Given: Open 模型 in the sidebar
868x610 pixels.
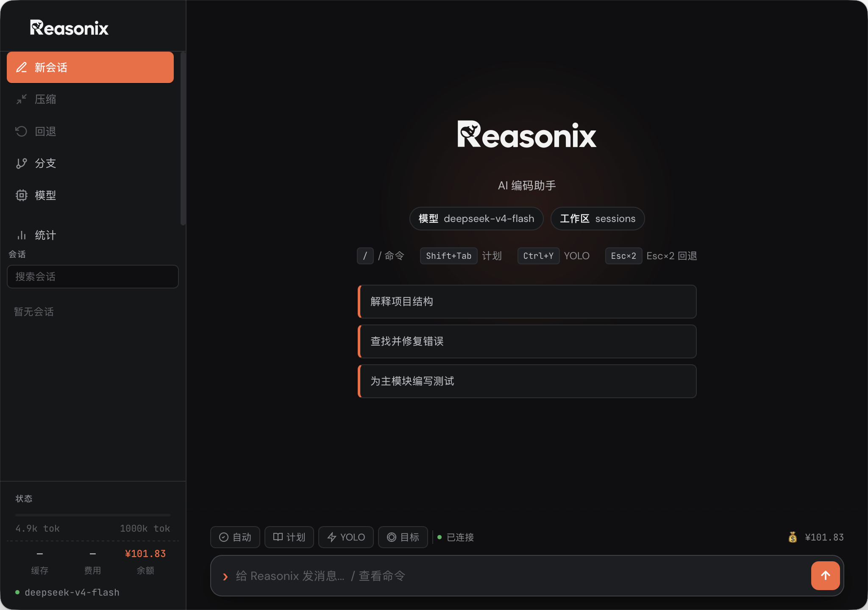Looking at the screenshot, I should [90, 195].
